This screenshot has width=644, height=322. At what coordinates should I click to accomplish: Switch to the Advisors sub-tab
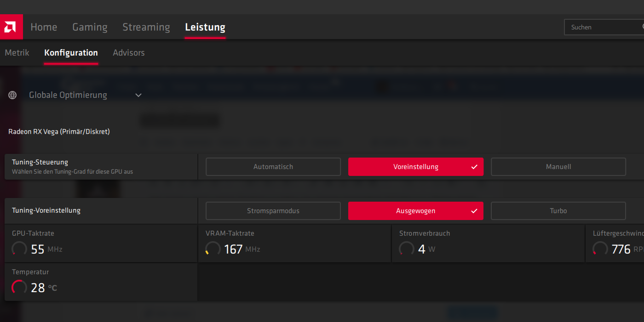coord(129,53)
